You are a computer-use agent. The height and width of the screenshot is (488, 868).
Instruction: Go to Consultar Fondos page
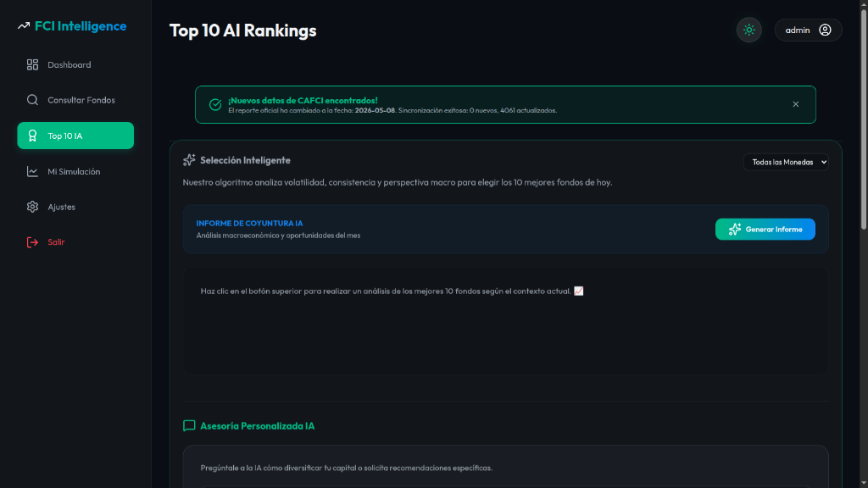(x=75, y=100)
